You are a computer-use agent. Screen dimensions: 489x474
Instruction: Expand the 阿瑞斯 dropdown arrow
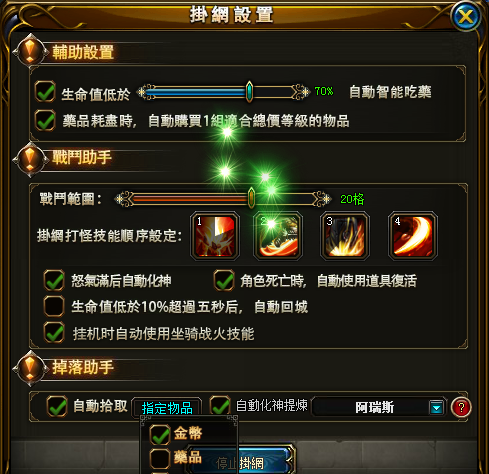pos(436,408)
